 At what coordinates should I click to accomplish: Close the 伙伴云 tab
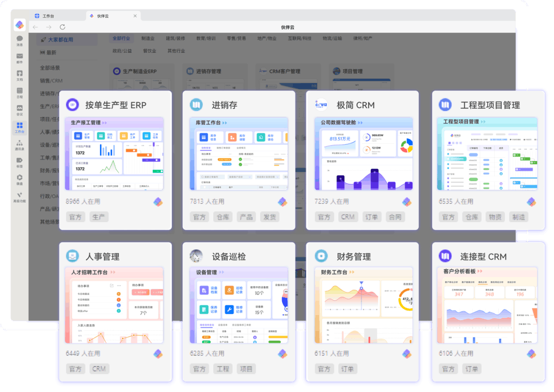click(135, 16)
